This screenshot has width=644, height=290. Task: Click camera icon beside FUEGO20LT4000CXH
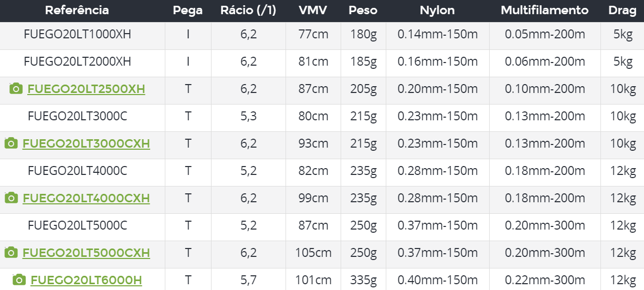click(11, 198)
